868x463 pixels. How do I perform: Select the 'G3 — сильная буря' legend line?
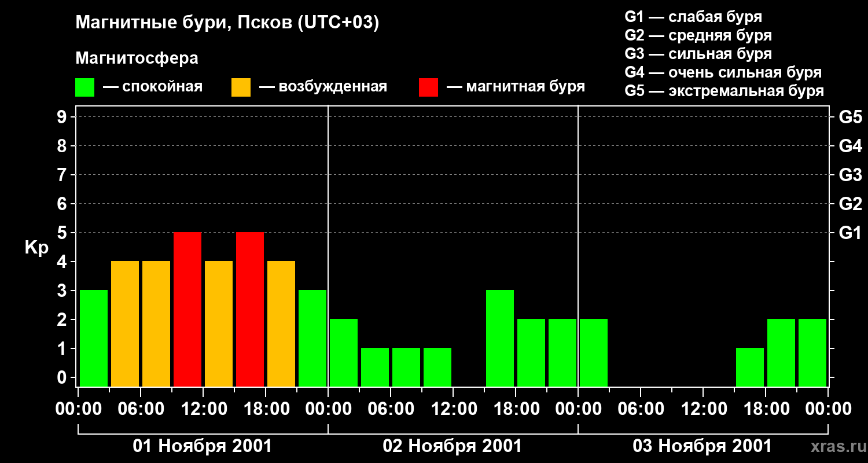pos(698,54)
